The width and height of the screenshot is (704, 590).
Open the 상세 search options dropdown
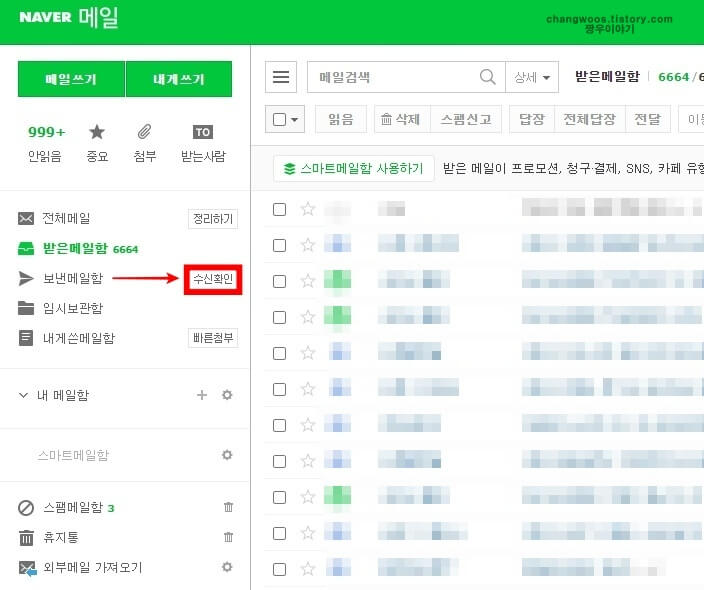[x=532, y=77]
